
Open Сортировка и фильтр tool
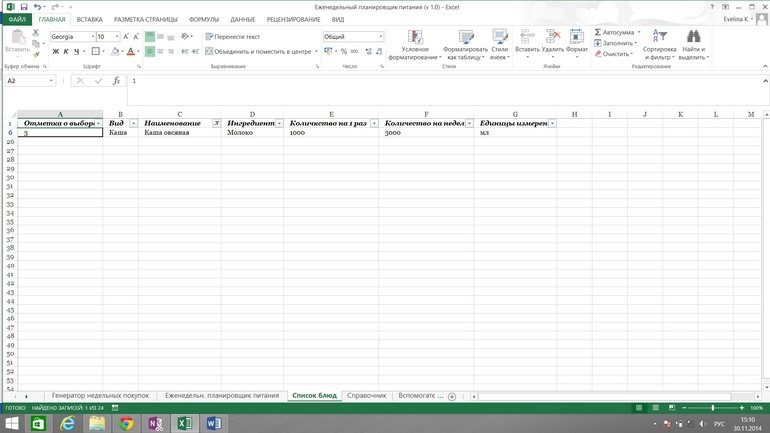click(659, 46)
